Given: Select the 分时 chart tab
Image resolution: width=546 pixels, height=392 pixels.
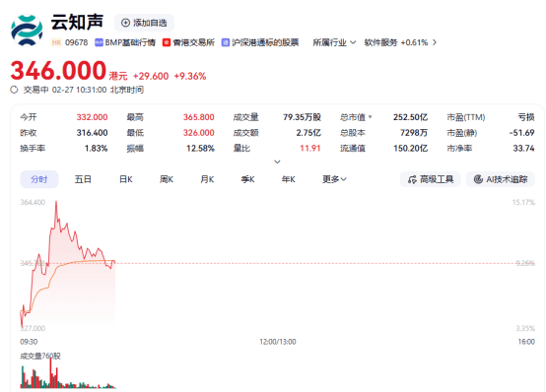Looking at the screenshot, I should point(39,179).
